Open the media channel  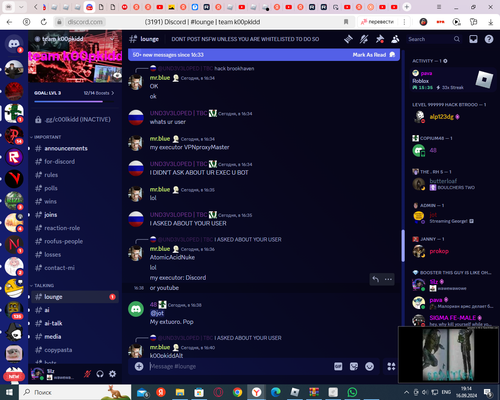pyautogui.click(x=75, y=337)
